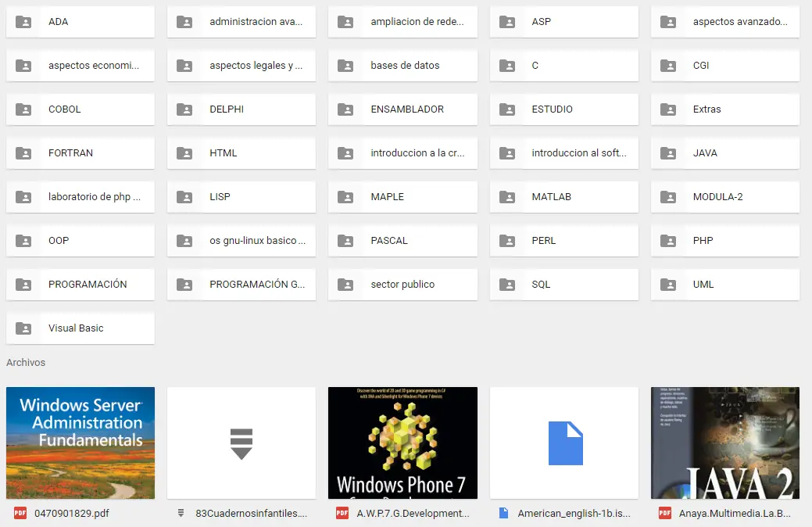812x527 pixels.
Task: Open the Windows Phone 7 book thumbnail
Action: coord(403,443)
